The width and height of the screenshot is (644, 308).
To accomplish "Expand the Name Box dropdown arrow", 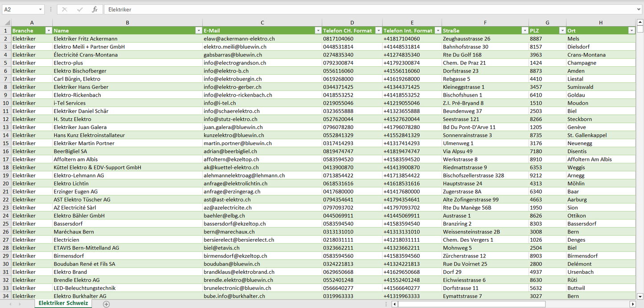I will click(40, 9).
